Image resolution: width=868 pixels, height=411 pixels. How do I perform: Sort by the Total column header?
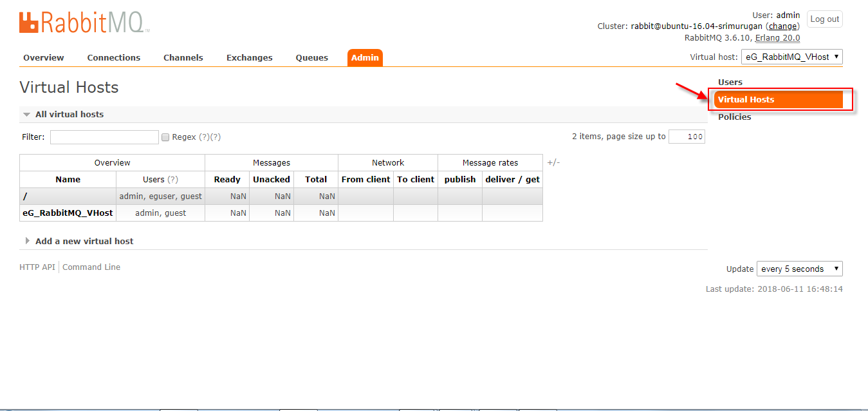[x=316, y=179]
